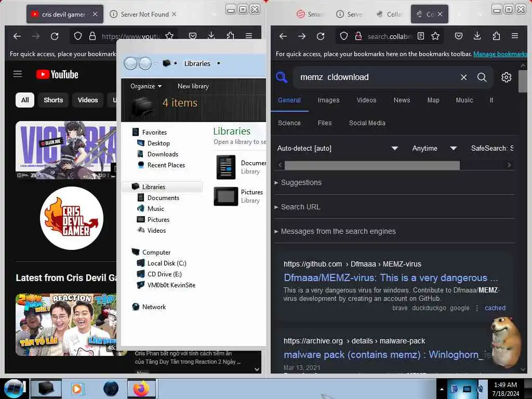The image size is (532, 399).
Task: Click in the memz search field
Action: 377,77
